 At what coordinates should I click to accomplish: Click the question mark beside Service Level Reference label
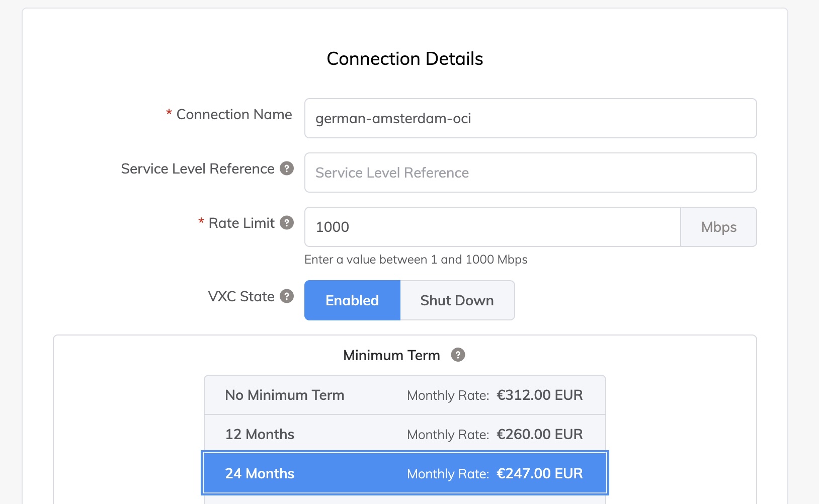click(286, 169)
